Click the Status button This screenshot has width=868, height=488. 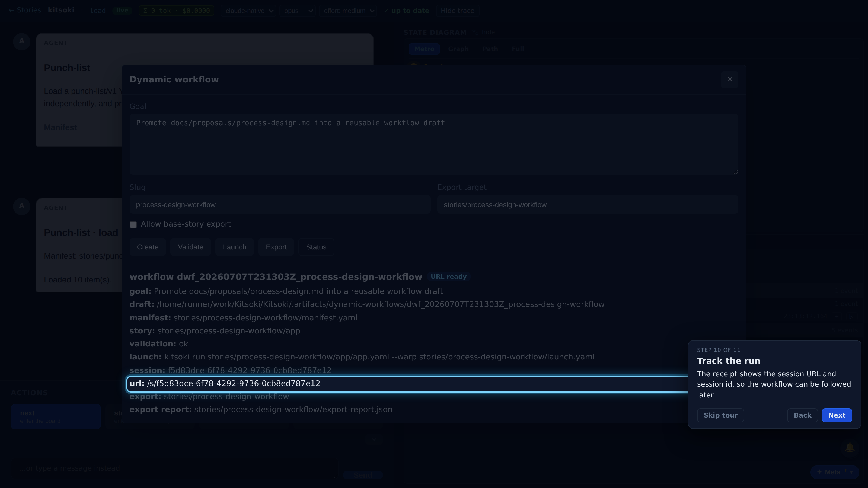point(316,247)
